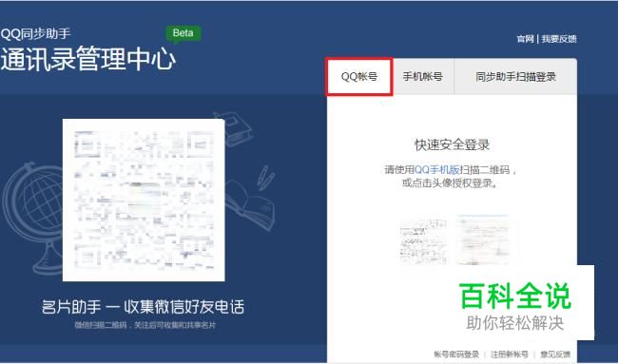The height and width of the screenshot is (364, 618).
Task: Click the 我要反馈 link
Action: point(559,39)
